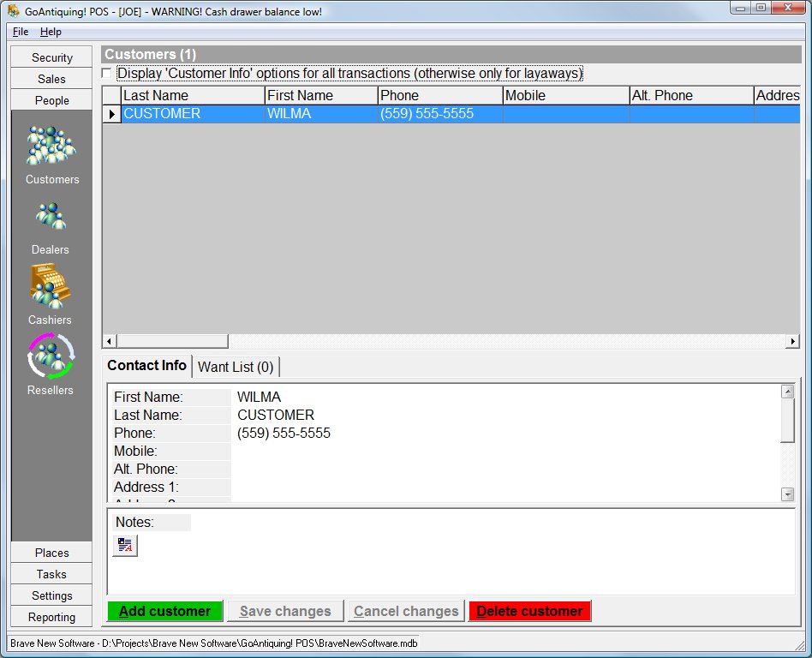Click the Cancel changes button
Screen dimensions: 812x658
[407, 611]
